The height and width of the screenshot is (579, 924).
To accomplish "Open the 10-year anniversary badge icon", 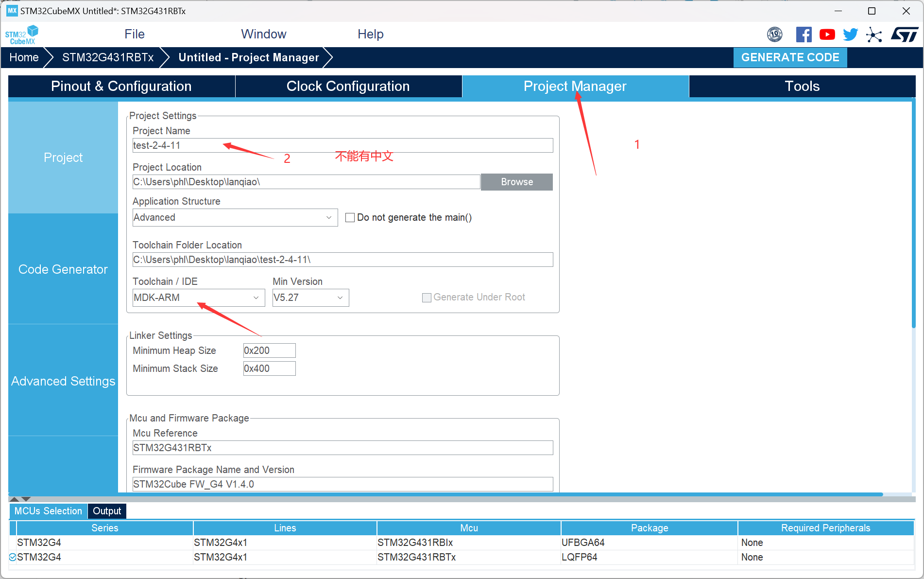I will [775, 35].
